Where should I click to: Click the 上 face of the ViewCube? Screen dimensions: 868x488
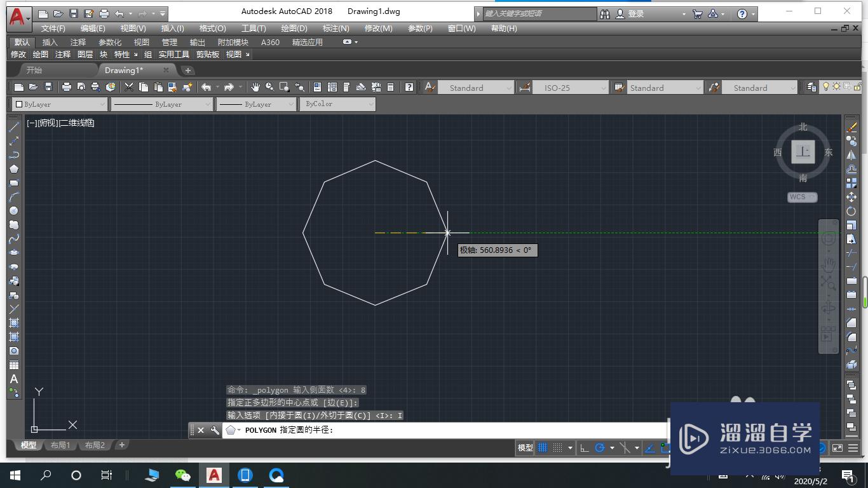[803, 152]
